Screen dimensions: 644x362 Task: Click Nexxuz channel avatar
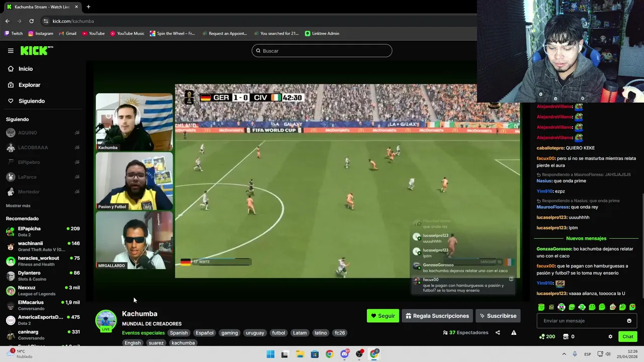click(x=11, y=291)
